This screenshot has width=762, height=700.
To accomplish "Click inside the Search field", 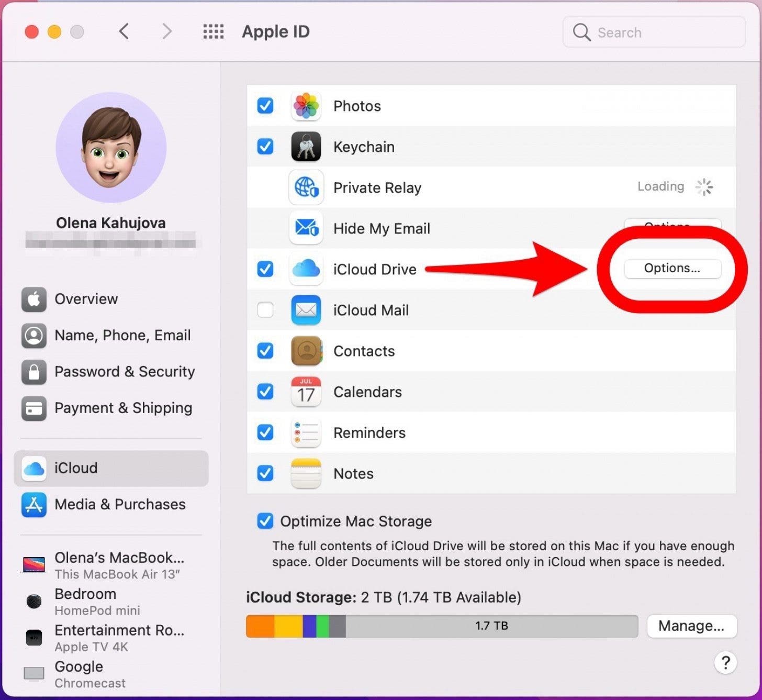I will [659, 32].
